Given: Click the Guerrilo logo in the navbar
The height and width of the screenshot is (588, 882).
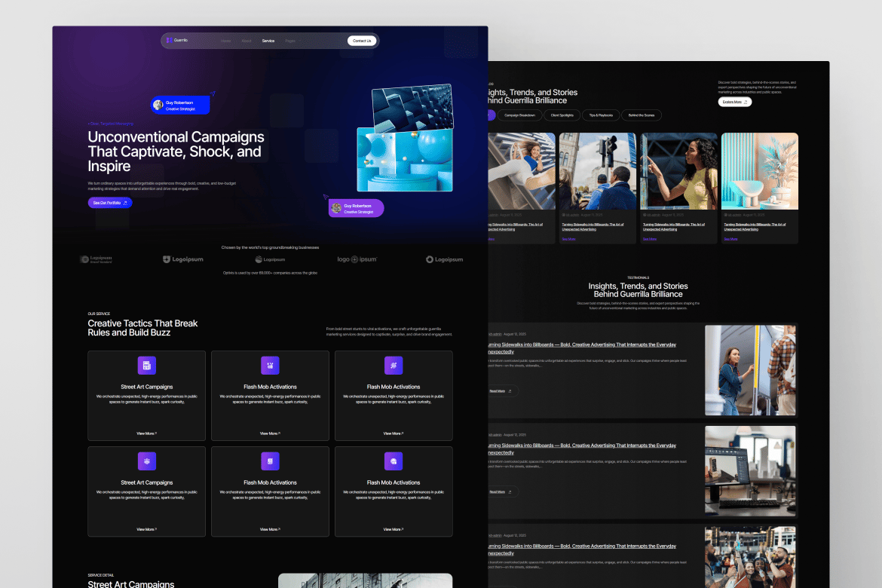Looking at the screenshot, I should (x=177, y=41).
